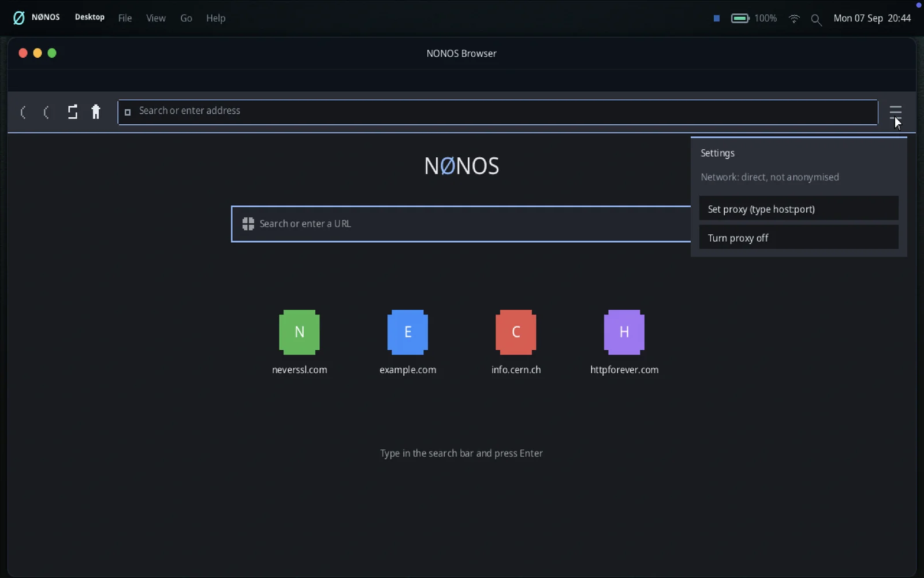Reload the page with the refresh icon
Image resolution: width=924 pixels, height=578 pixels.
click(x=72, y=112)
